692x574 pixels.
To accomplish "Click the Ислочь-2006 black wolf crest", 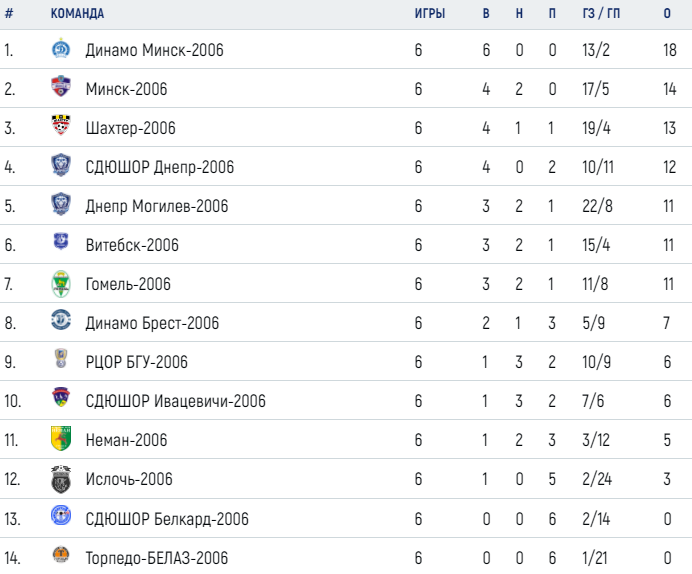I will click(x=61, y=479).
